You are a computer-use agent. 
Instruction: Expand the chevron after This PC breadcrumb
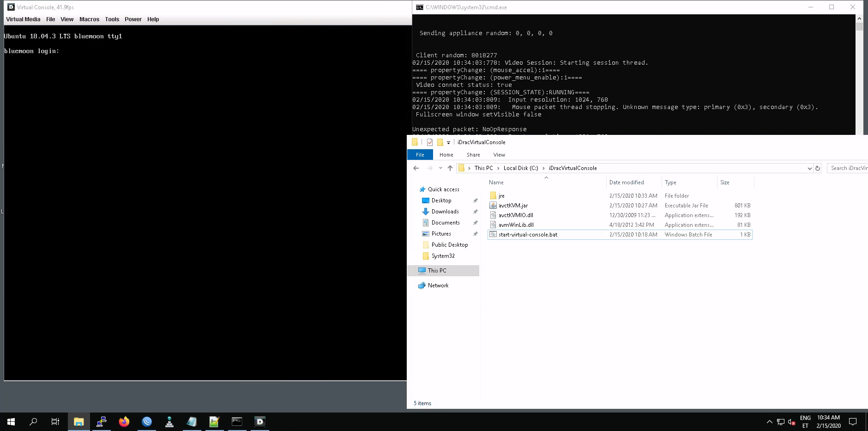coord(498,168)
